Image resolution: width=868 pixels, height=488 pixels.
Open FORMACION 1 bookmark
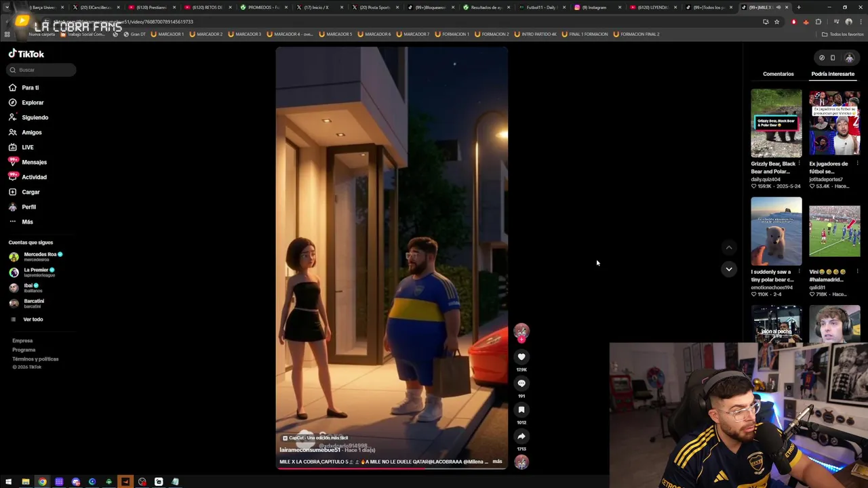(452, 34)
